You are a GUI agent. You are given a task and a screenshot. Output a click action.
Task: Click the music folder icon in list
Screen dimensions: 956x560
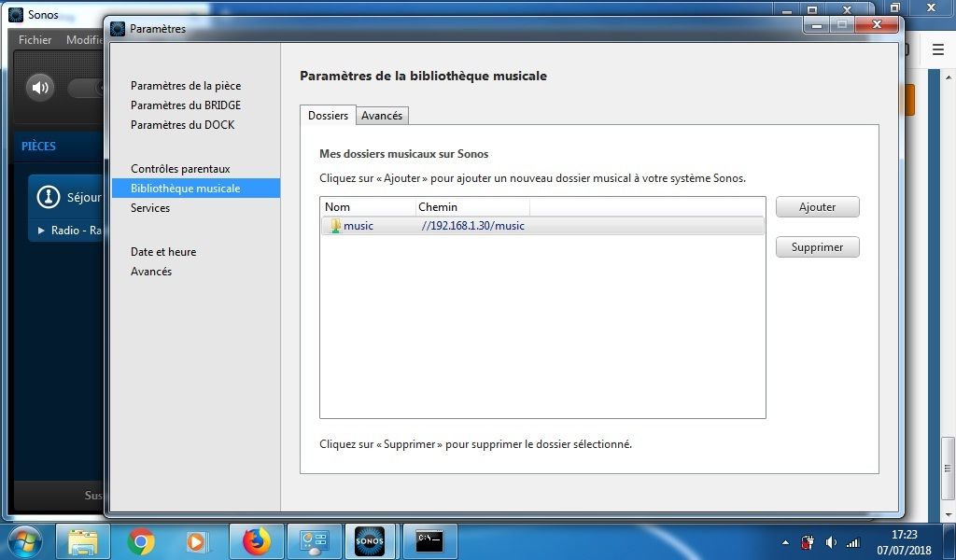335,226
